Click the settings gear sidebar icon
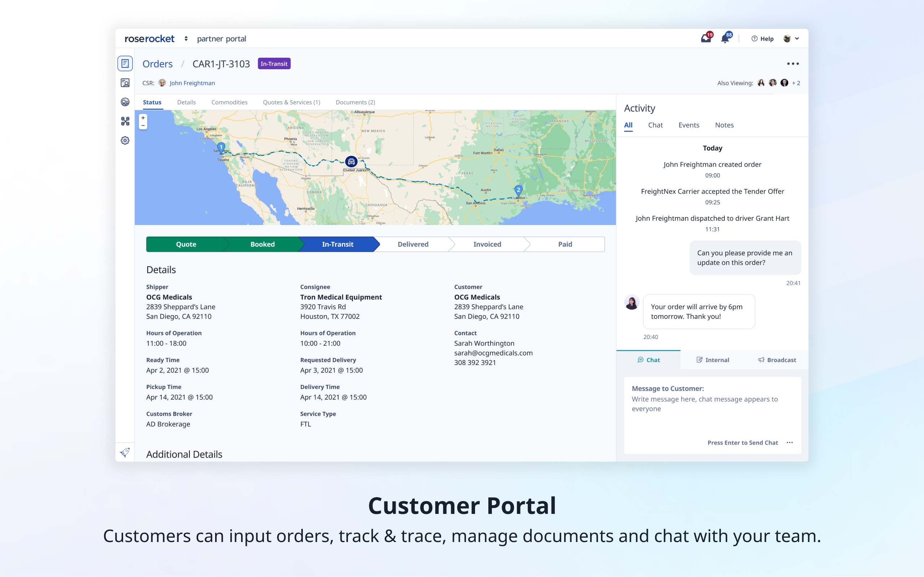The height and width of the screenshot is (577, 924). coord(125,140)
